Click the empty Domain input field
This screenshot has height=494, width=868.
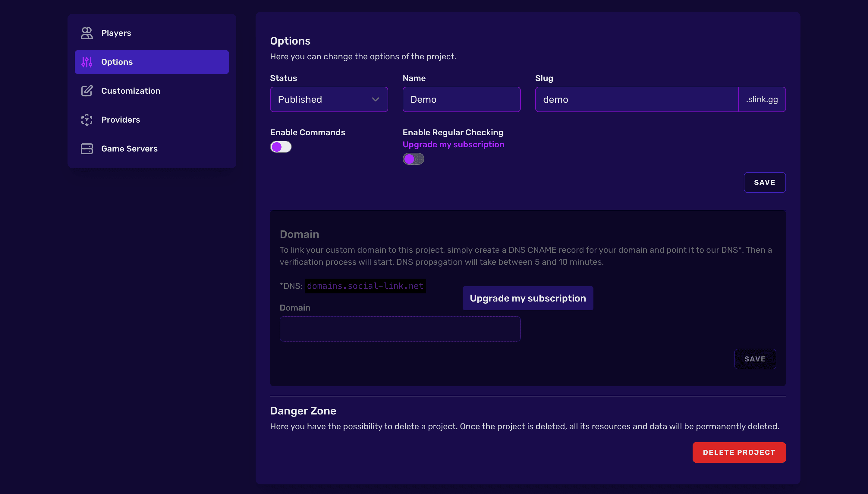pyautogui.click(x=400, y=328)
